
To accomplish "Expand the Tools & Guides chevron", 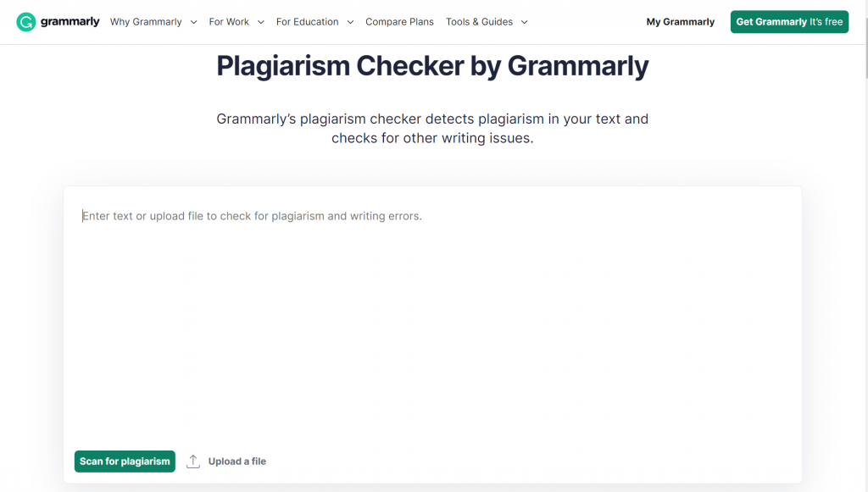I will [525, 22].
